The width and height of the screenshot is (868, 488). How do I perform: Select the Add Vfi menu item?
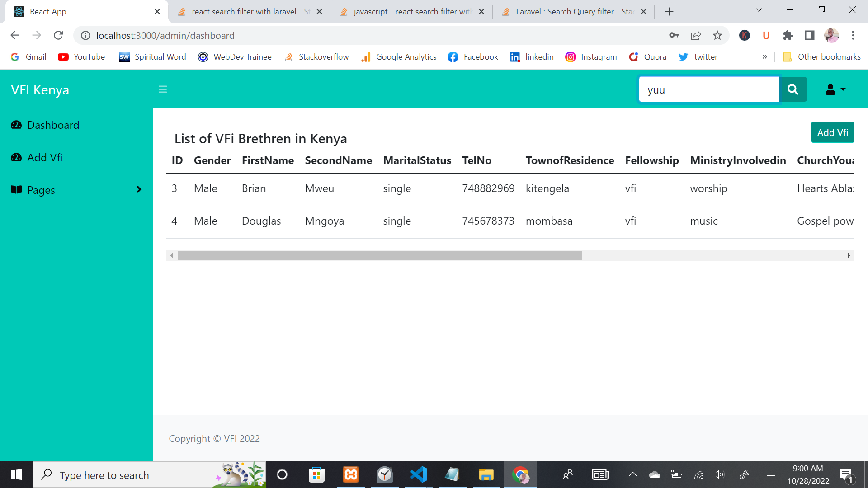tap(45, 157)
